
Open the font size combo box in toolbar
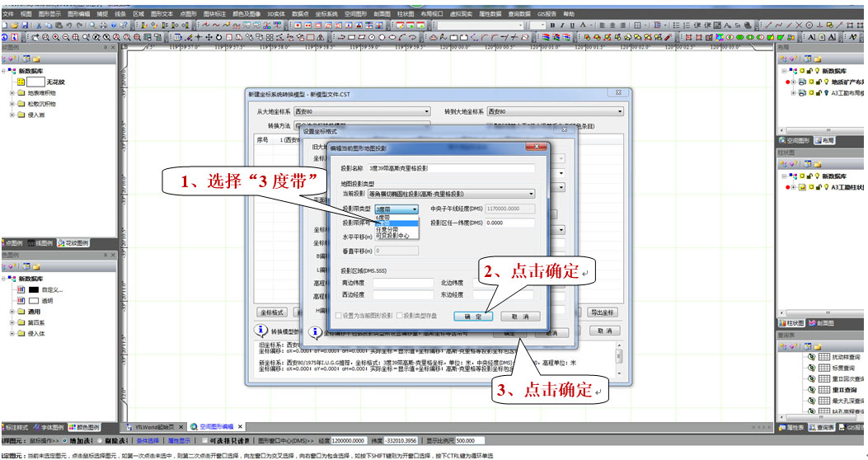pyautogui.click(x=537, y=26)
